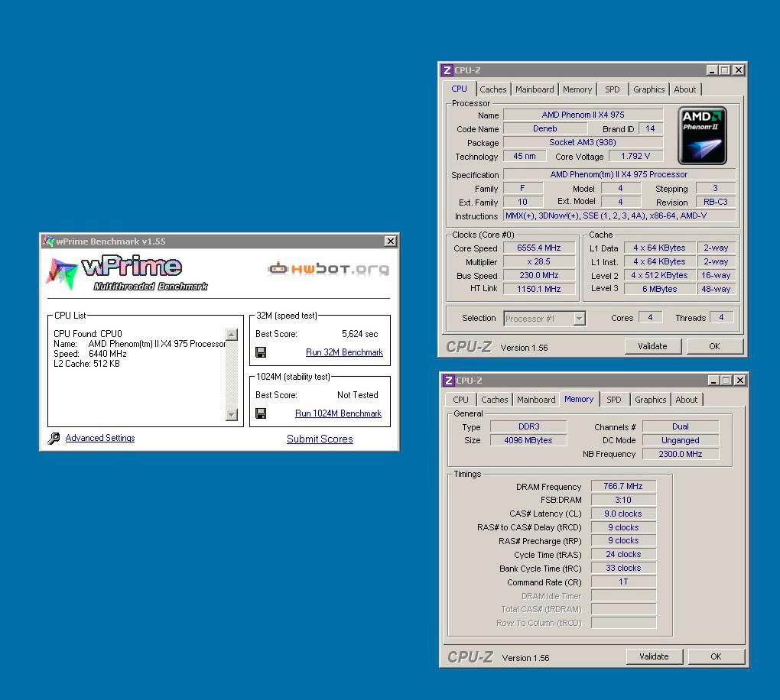Screen dimensions: 780x700
Task: Close the upper CPU-Z window
Action: tap(739, 70)
